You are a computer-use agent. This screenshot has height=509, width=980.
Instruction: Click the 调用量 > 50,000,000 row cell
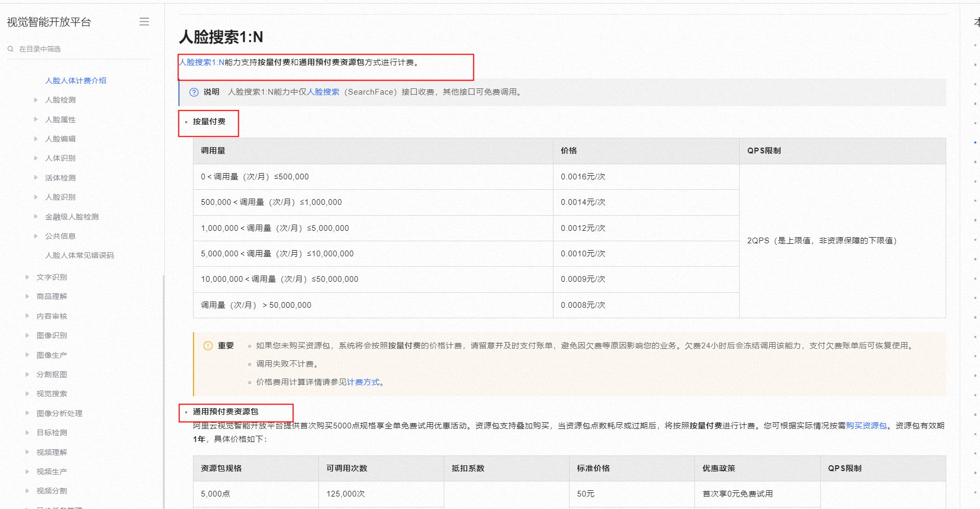373,305
